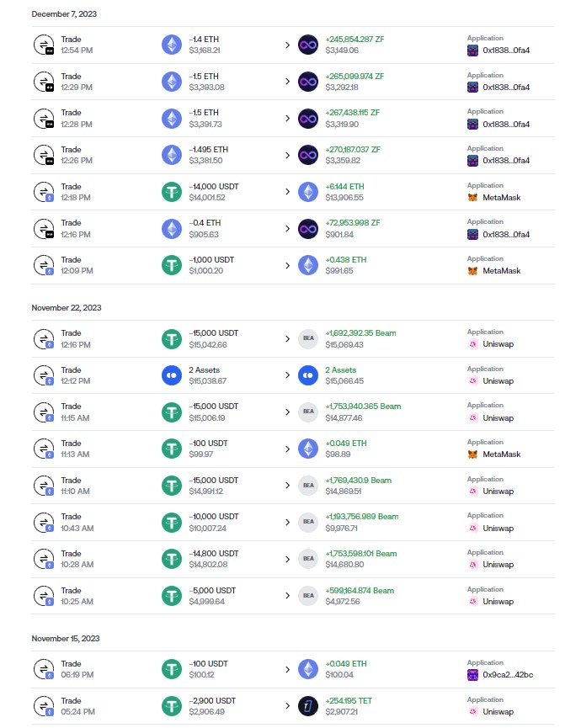Click the TET token icon for +254.195 TET

(x=308, y=705)
